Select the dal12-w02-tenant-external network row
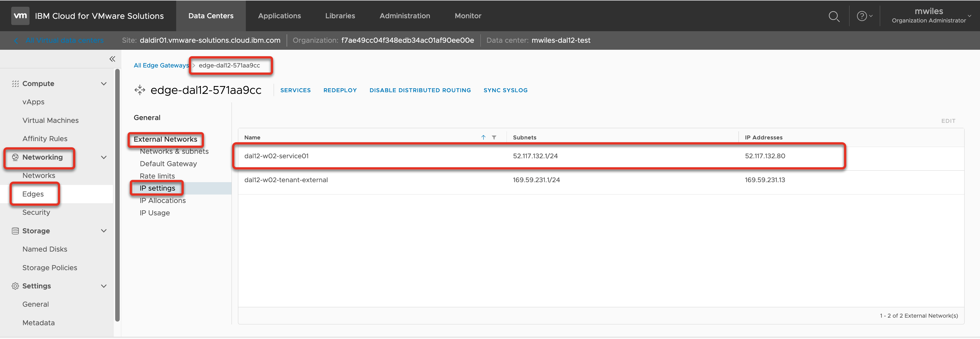This screenshot has height=339, width=980. click(286, 180)
